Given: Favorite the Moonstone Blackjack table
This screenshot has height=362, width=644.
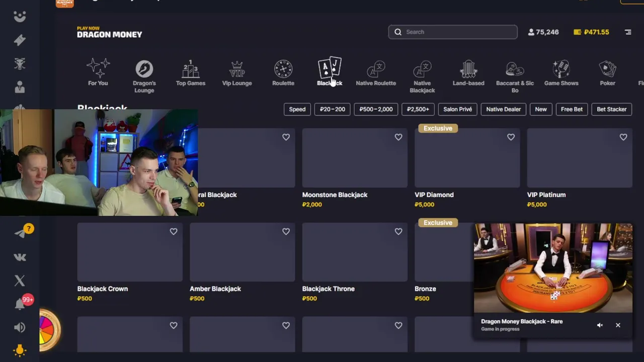Looking at the screenshot, I should coord(398,137).
